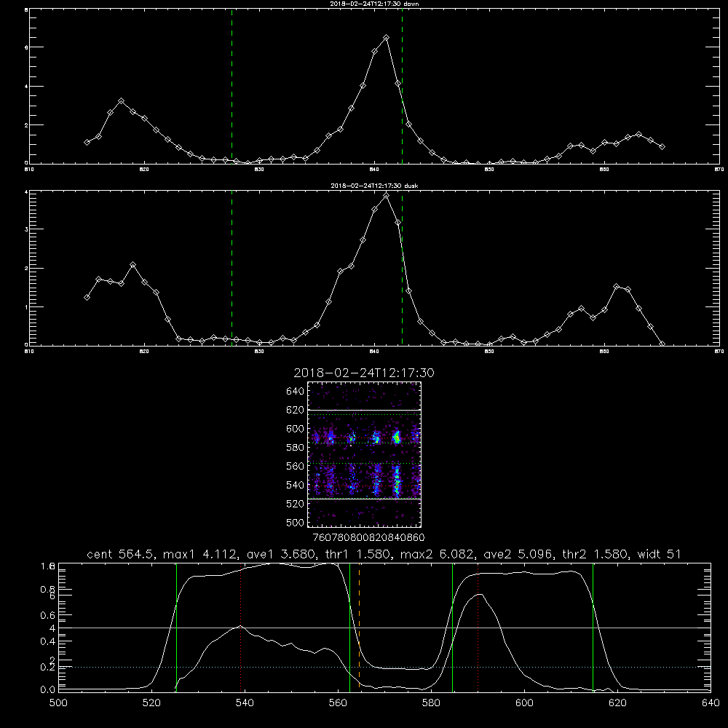The image size is (728, 728).
Task: Click the '600' label on heatmap y-axis
Action: click(x=296, y=429)
